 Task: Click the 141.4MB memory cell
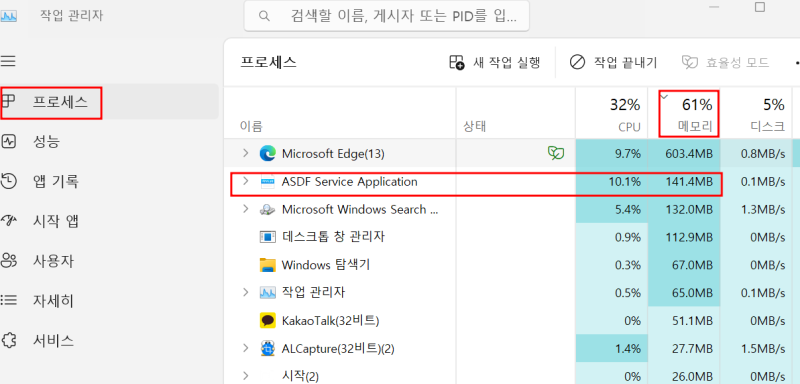684,181
